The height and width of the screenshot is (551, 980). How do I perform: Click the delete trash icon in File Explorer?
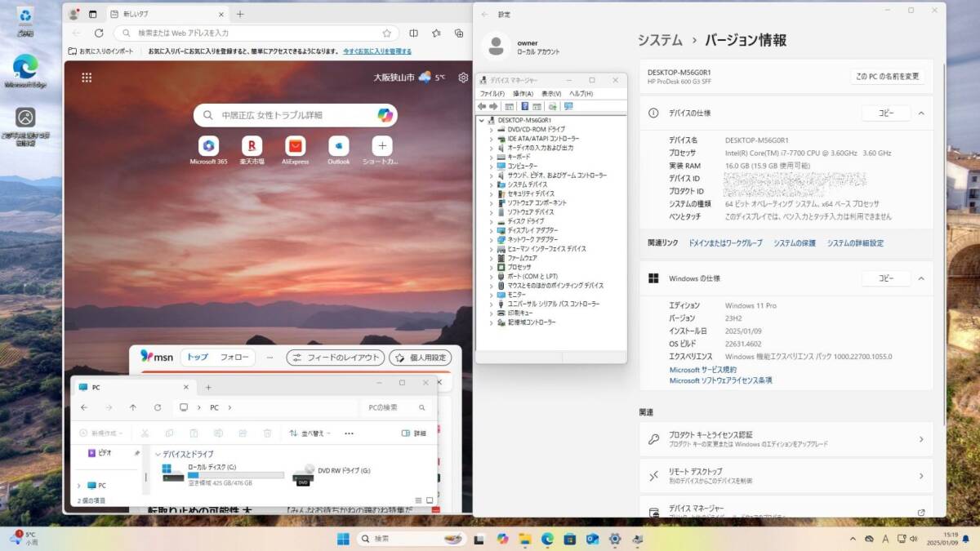tap(267, 433)
